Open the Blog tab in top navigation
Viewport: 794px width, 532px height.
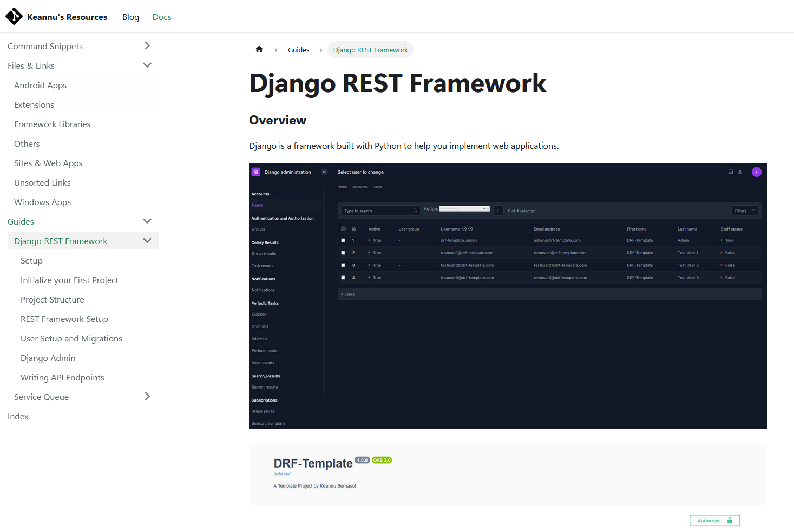click(130, 17)
